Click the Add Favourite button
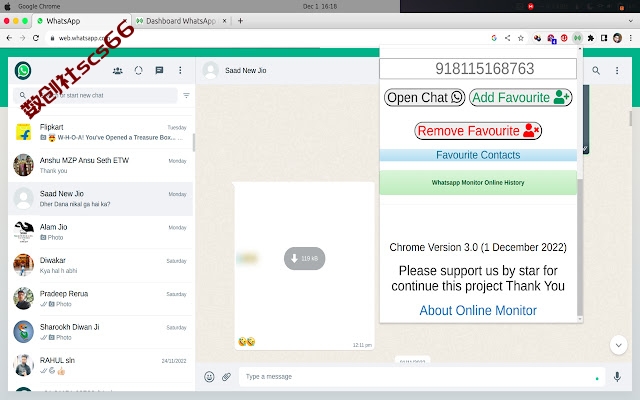The width and height of the screenshot is (640, 400). click(x=520, y=98)
